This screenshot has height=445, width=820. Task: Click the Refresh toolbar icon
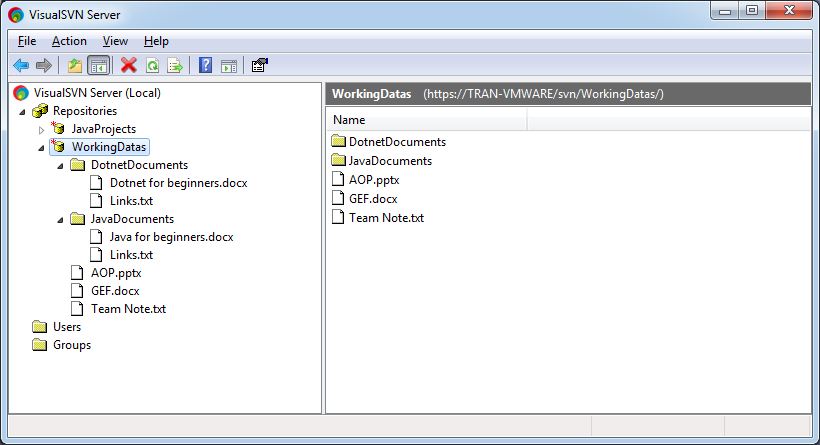pyautogui.click(x=152, y=65)
